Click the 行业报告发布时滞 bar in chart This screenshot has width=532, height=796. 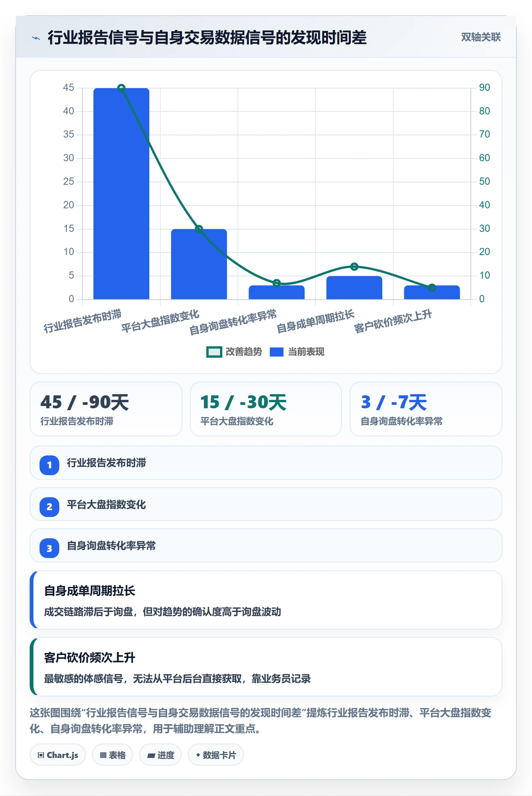tap(121, 193)
